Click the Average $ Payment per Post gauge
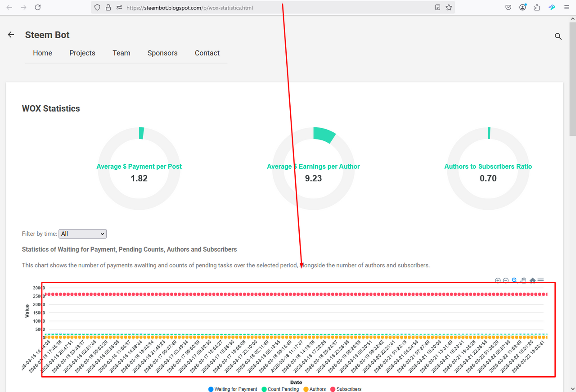Screen dimensions: 576x392 pyautogui.click(x=139, y=168)
